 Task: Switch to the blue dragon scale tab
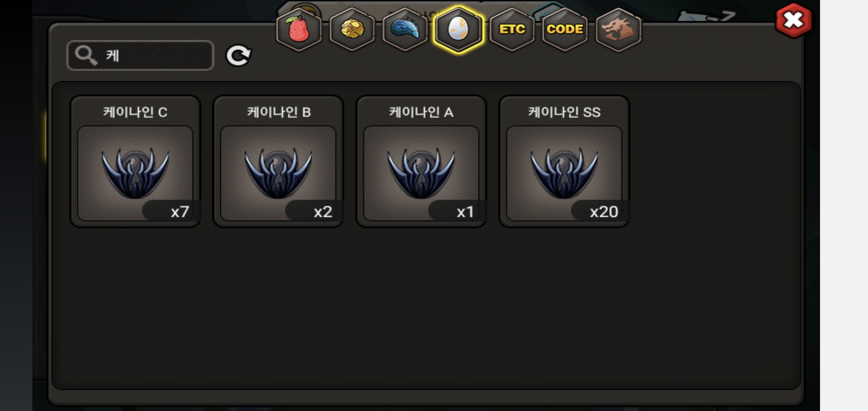pos(405,29)
